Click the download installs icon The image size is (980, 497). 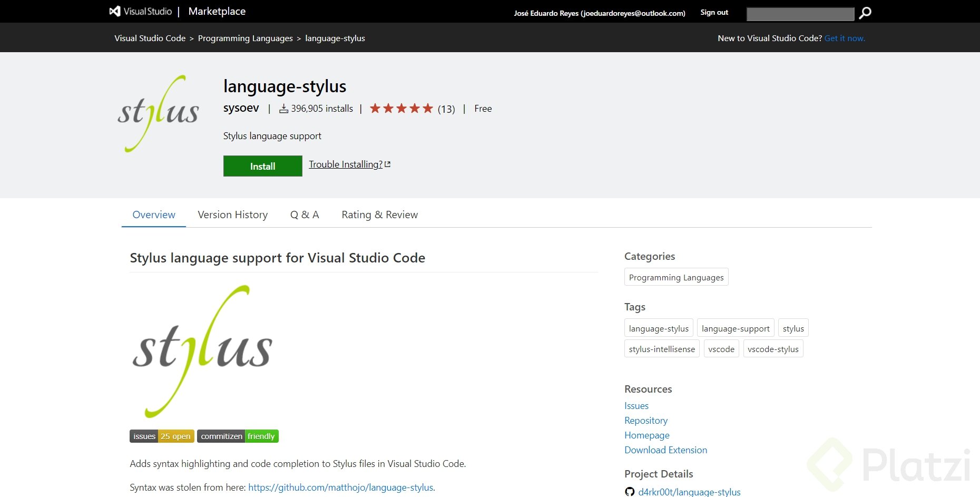pos(285,108)
